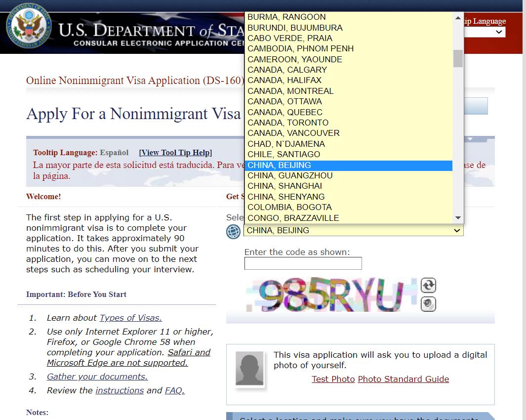Viewport: 526px width, 420px height.
Task: Click the globe icon beside location dropdown
Action: point(233,231)
